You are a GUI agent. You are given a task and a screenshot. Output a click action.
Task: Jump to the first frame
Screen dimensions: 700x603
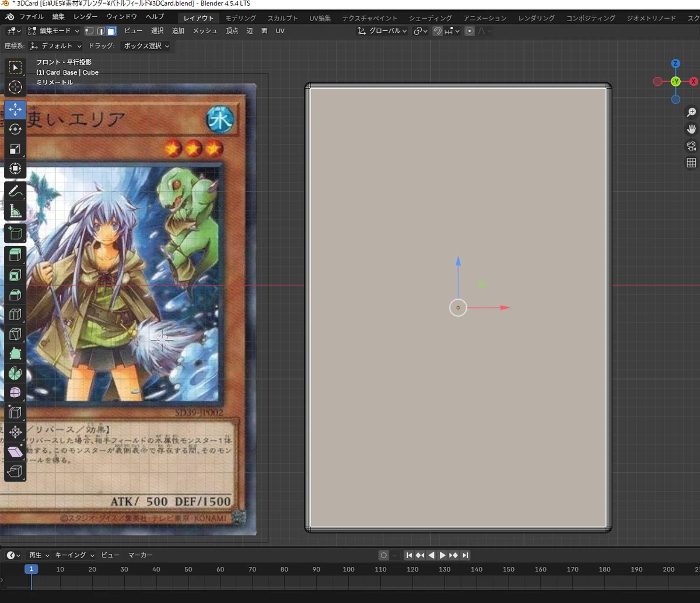pyautogui.click(x=409, y=555)
